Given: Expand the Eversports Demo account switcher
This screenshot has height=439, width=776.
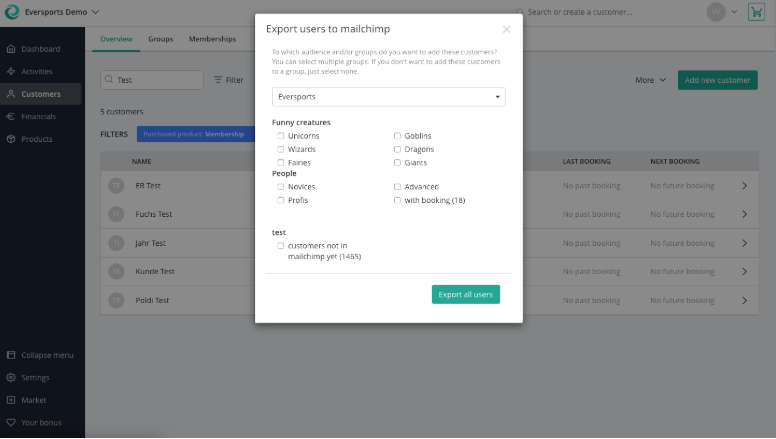Looking at the screenshot, I should click(x=96, y=12).
